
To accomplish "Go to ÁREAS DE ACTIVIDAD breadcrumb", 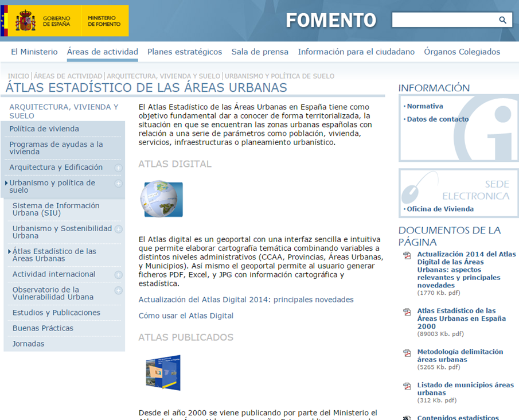I will click(x=68, y=76).
